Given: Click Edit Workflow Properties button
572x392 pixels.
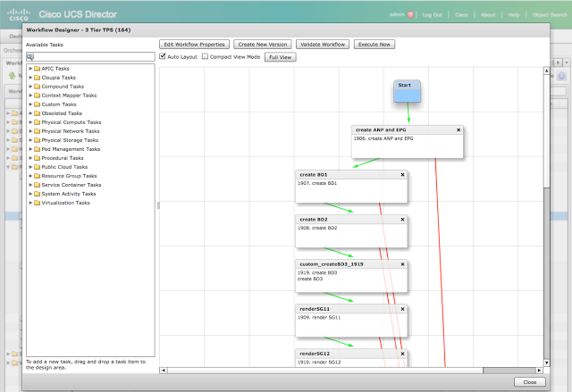Looking at the screenshot, I should [x=194, y=44].
